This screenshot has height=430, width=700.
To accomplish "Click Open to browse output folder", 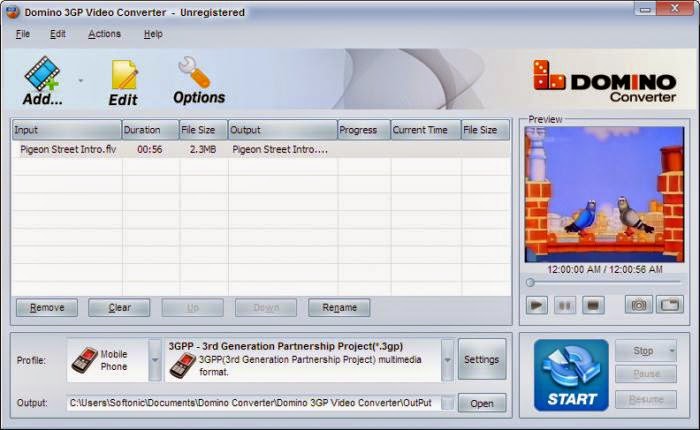I will pyautogui.click(x=482, y=403).
